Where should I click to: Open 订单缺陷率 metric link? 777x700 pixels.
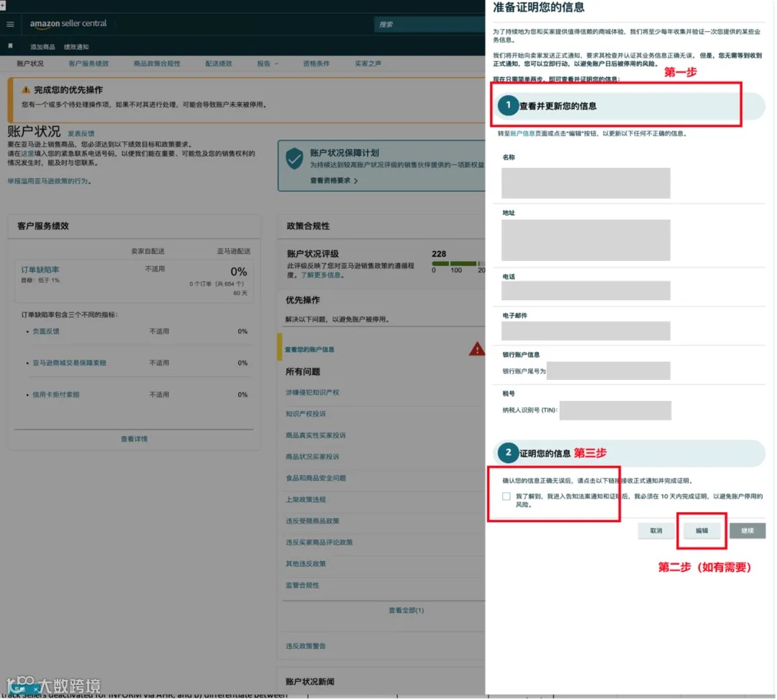point(40,270)
